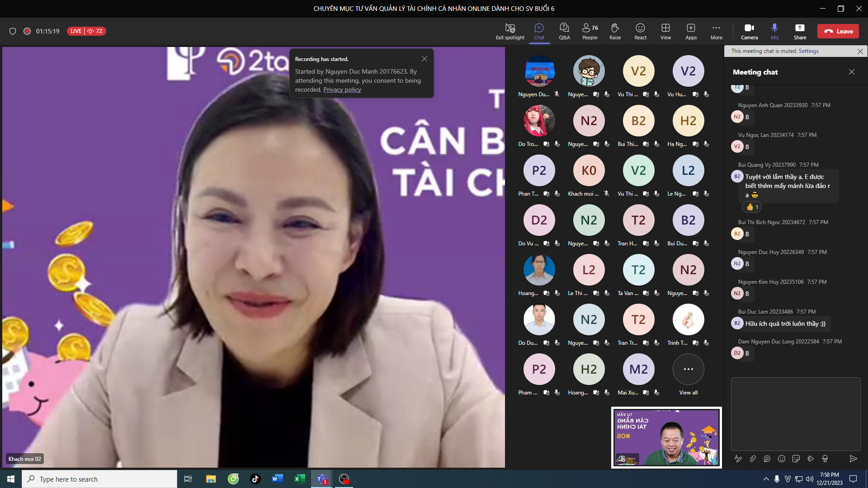Click the chat message input box
The width and height of the screenshot is (868, 488).
pyautogui.click(x=795, y=413)
